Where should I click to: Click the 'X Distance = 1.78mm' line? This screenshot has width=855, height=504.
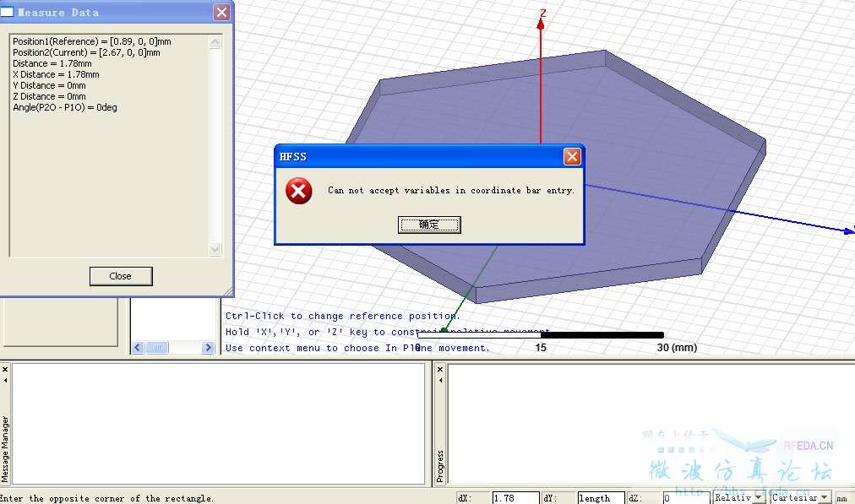[x=56, y=74]
